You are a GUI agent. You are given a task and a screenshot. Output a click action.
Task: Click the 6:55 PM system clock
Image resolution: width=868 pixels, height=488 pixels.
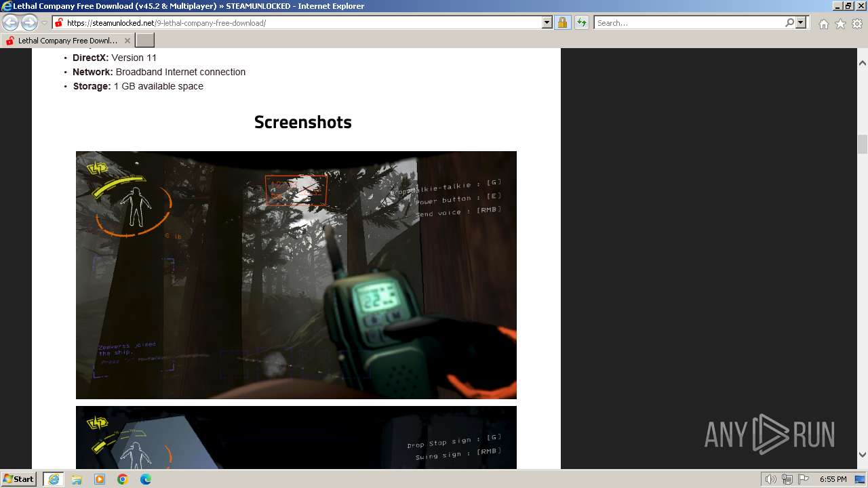833,479
